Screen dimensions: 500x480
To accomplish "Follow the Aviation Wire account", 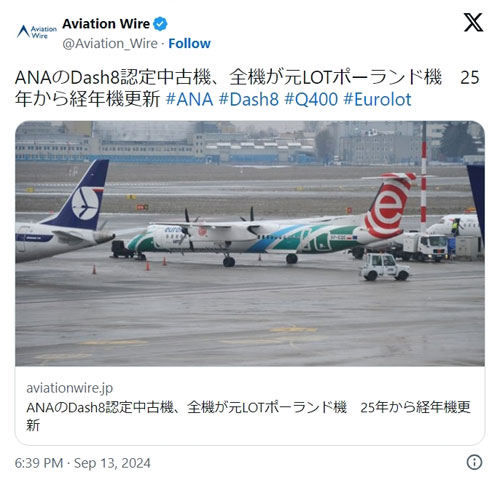I will tap(189, 43).
